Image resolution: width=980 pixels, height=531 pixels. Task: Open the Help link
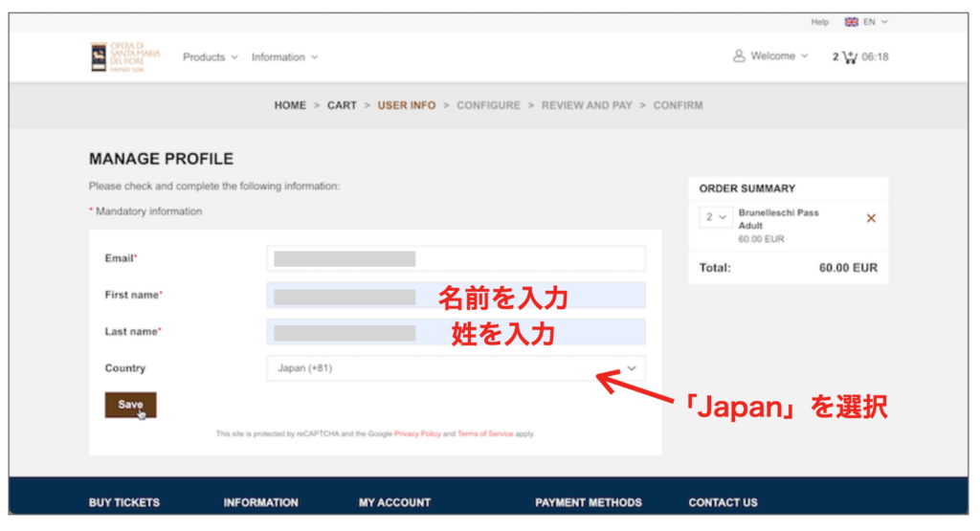pos(819,21)
